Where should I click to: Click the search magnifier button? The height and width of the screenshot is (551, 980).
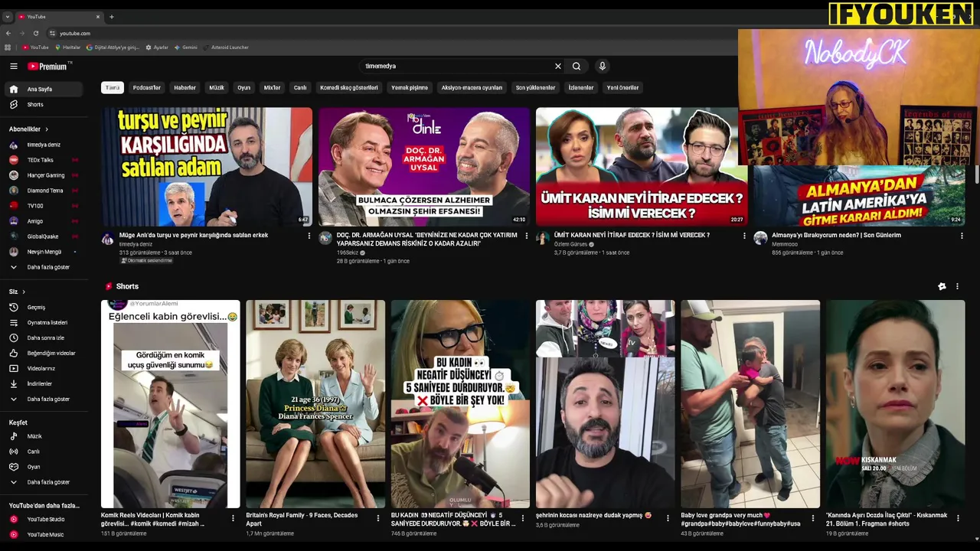(x=577, y=67)
